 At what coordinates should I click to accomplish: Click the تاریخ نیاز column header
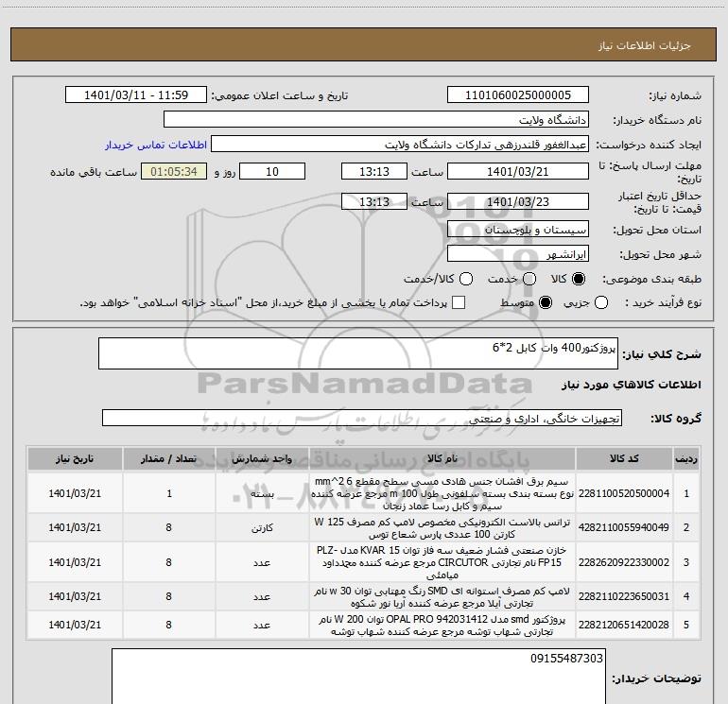click(x=75, y=459)
